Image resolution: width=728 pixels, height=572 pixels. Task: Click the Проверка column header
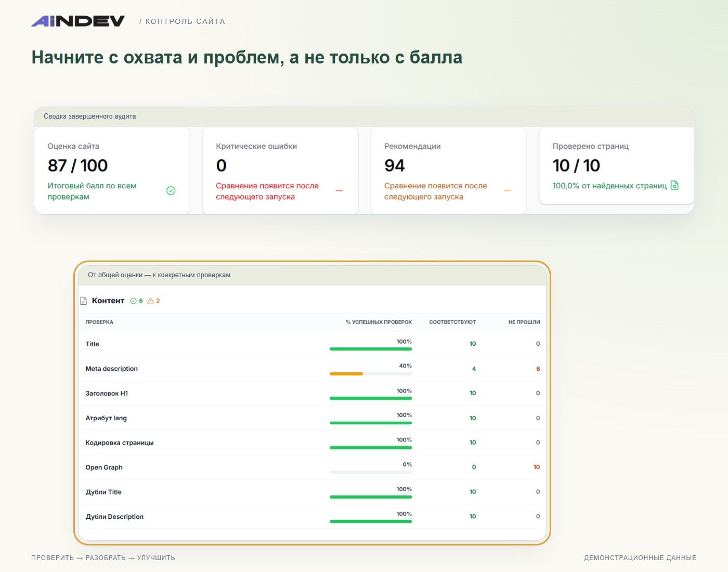[x=99, y=322]
